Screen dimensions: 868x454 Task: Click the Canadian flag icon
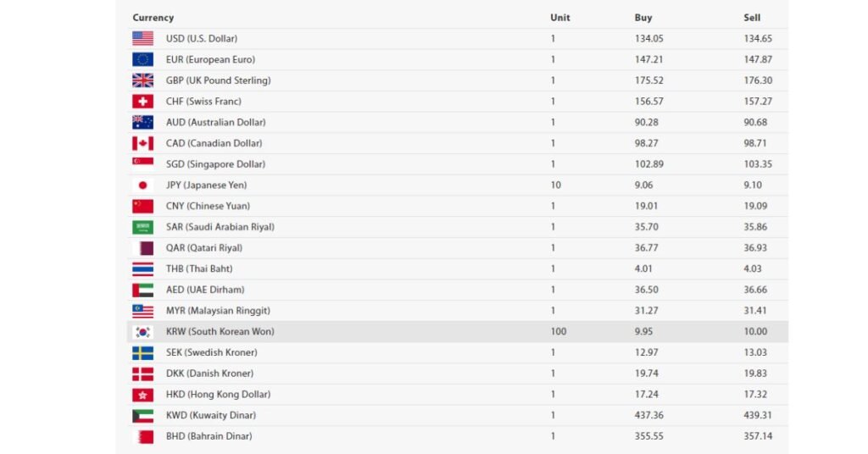click(142, 143)
